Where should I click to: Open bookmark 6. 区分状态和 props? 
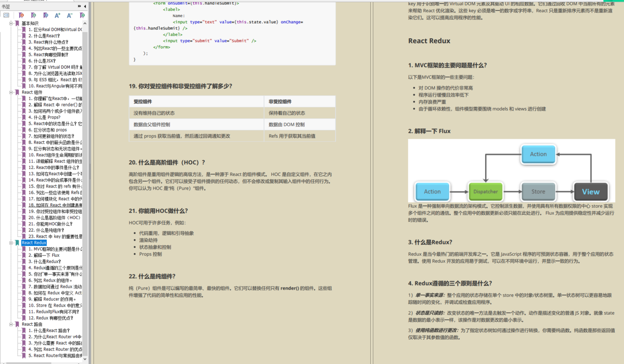pos(47,130)
